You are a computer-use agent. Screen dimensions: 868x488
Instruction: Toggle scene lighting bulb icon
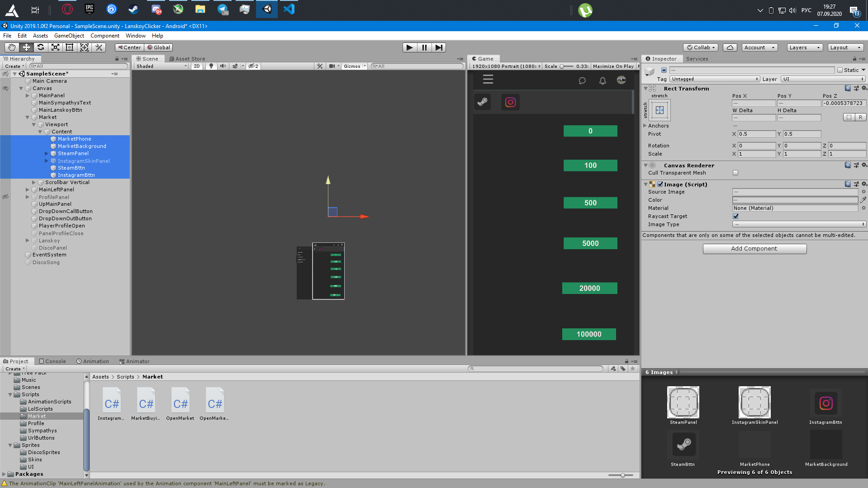coord(211,66)
